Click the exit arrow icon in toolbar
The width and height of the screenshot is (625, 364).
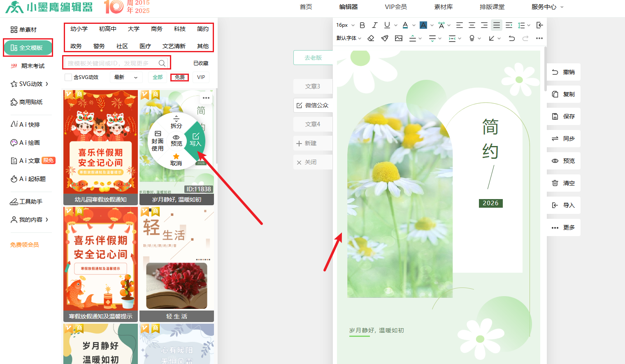540,25
